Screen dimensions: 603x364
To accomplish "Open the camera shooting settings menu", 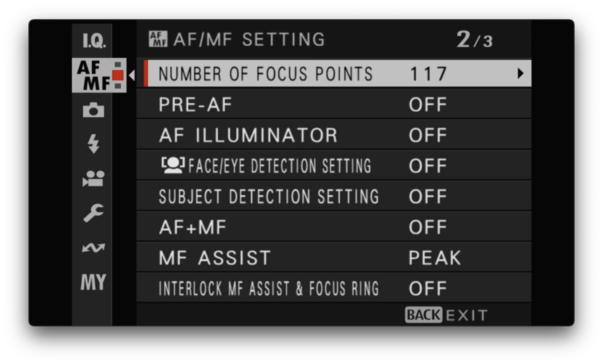I will coord(94,110).
